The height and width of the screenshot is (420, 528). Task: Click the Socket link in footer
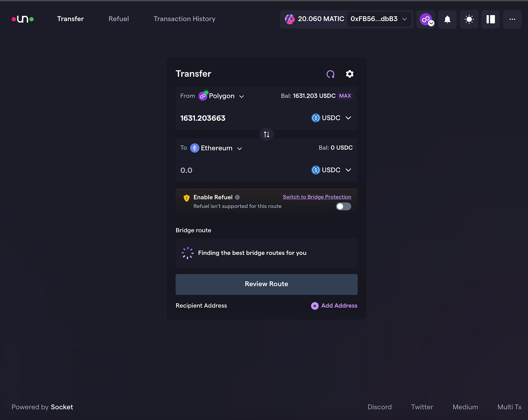coord(62,407)
